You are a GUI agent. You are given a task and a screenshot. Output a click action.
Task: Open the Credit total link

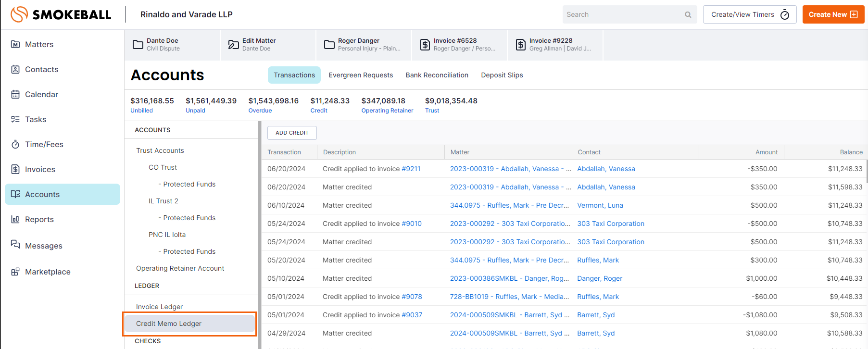coord(319,111)
